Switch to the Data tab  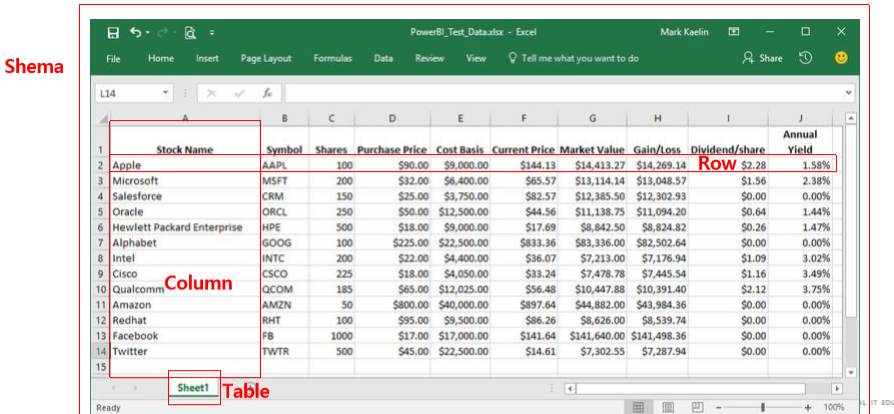383,58
